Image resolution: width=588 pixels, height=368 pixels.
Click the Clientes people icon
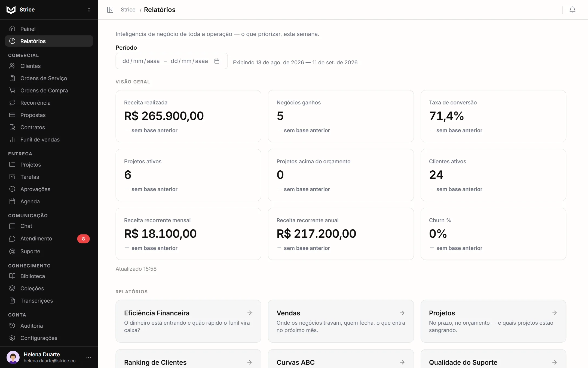tap(12, 66)
